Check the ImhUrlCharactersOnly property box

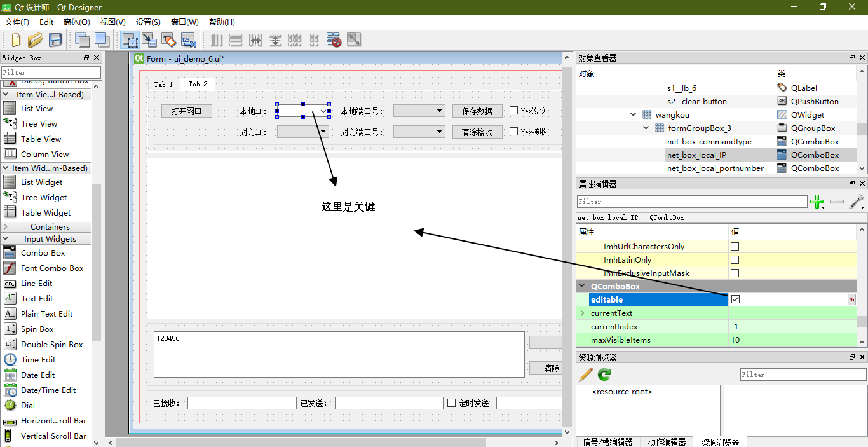pos(735,246)
